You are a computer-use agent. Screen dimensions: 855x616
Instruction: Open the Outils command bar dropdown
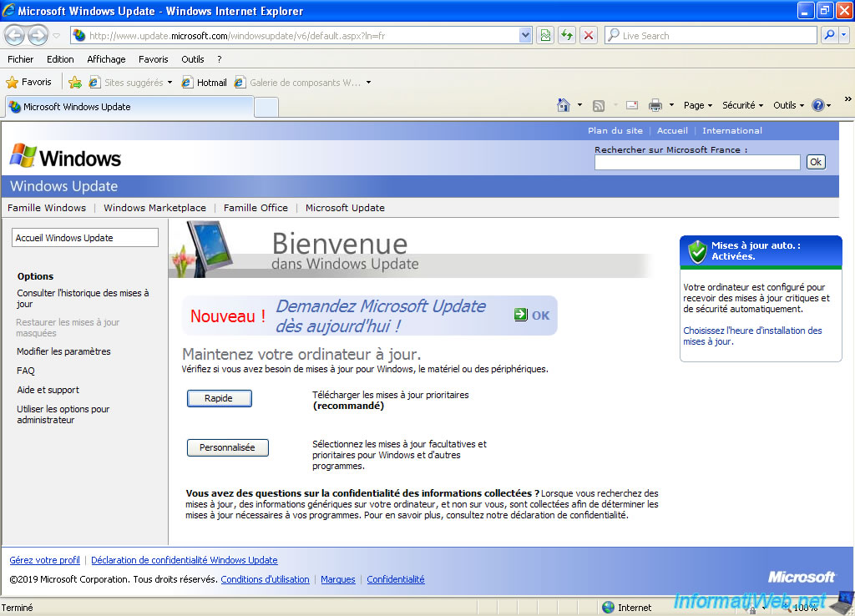(x=788, y=105)
